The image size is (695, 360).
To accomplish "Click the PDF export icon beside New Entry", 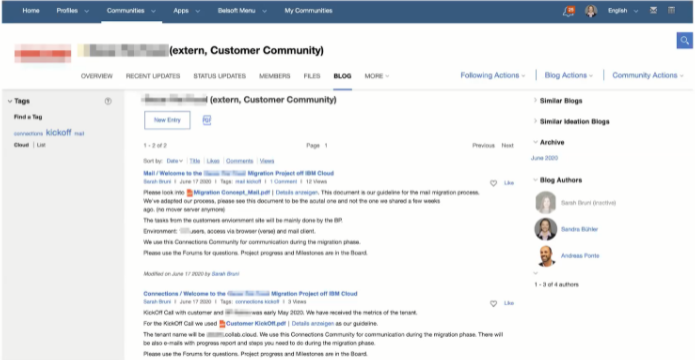I will pos(207,120).
